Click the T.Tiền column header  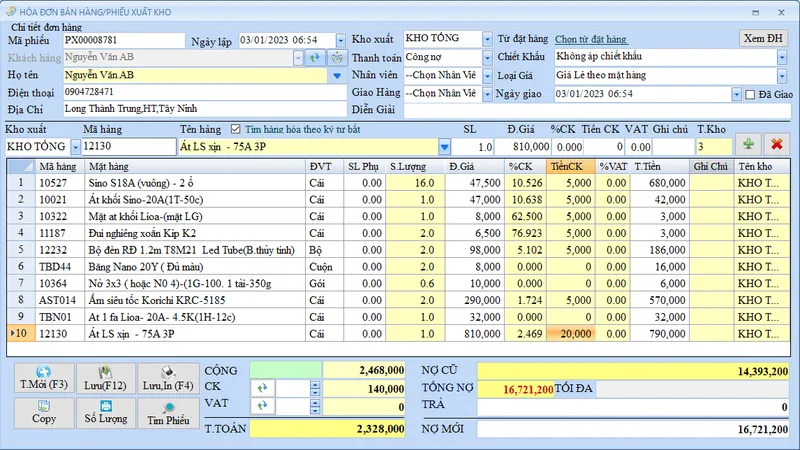(x=660, y=166)
